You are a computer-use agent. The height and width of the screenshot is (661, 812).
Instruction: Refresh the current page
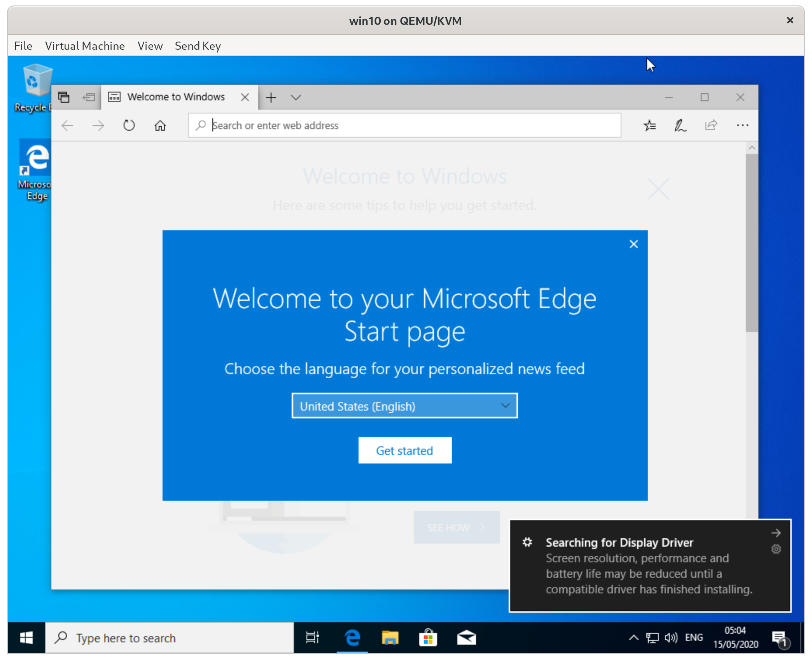(x=129, y=126)
